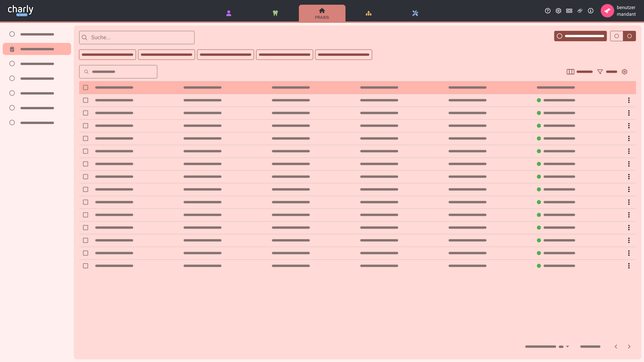
Task: Open the three-dot menu of first row
Action: 629,100
